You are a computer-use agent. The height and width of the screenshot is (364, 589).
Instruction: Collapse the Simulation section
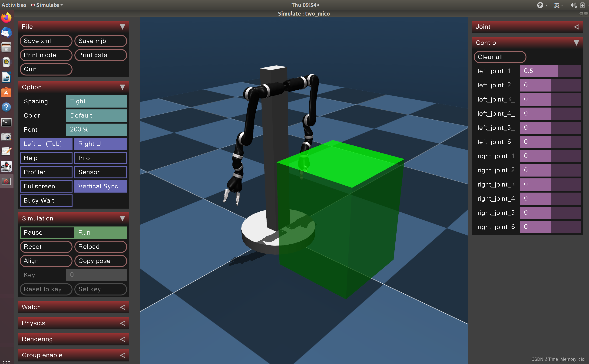(x=73, y=218)
